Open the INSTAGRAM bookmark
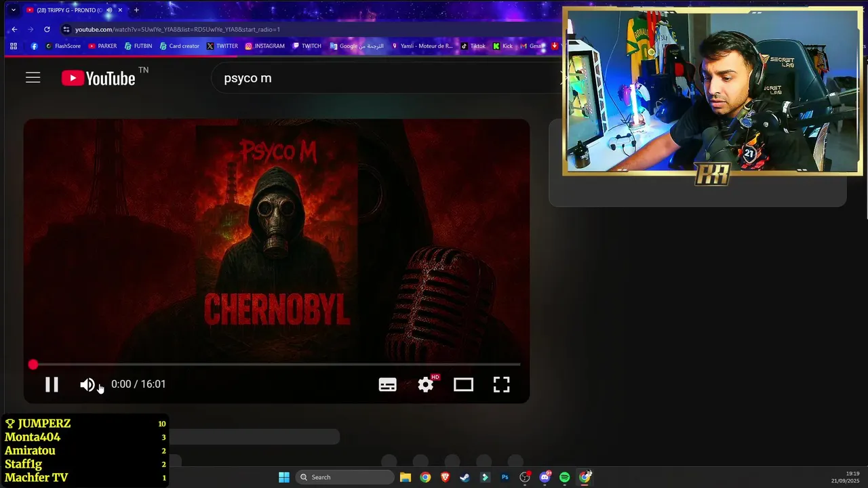The image size is (868, 488). [264, 46]
